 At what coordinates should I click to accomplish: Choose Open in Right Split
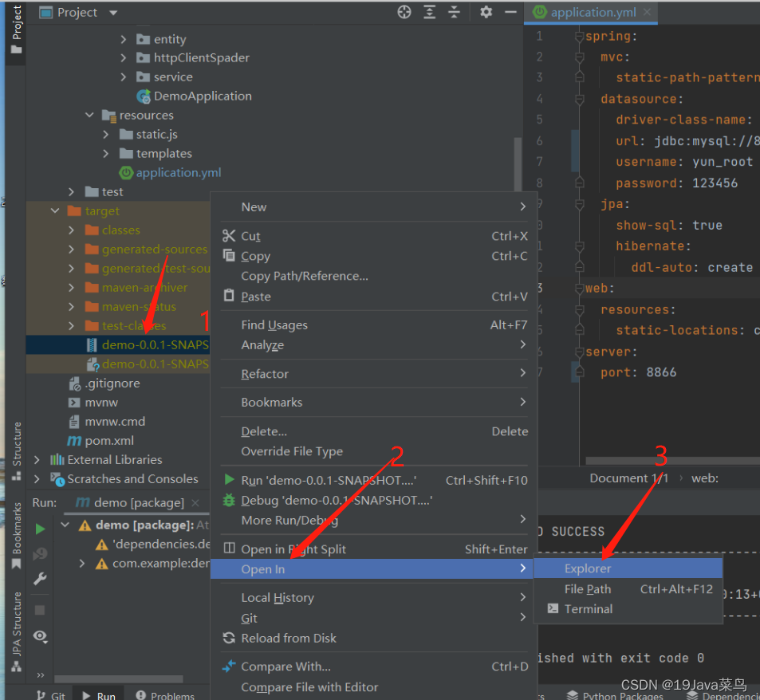374,549
